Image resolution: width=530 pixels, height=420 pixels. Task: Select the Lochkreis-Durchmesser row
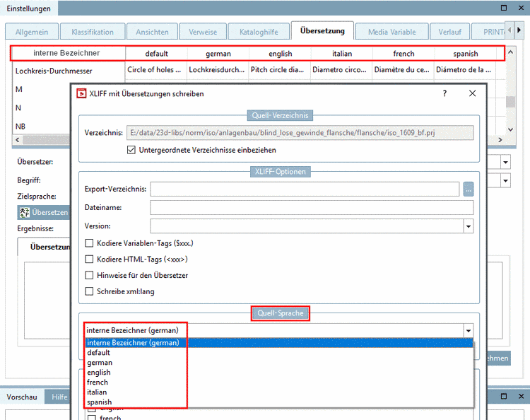69,71
